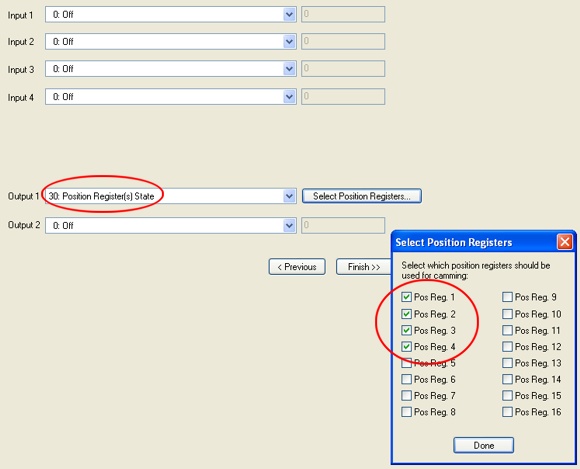Untick Pos Reg. 3
The width and height of the screenshot is (580, 469).
(x=407, y=330)
